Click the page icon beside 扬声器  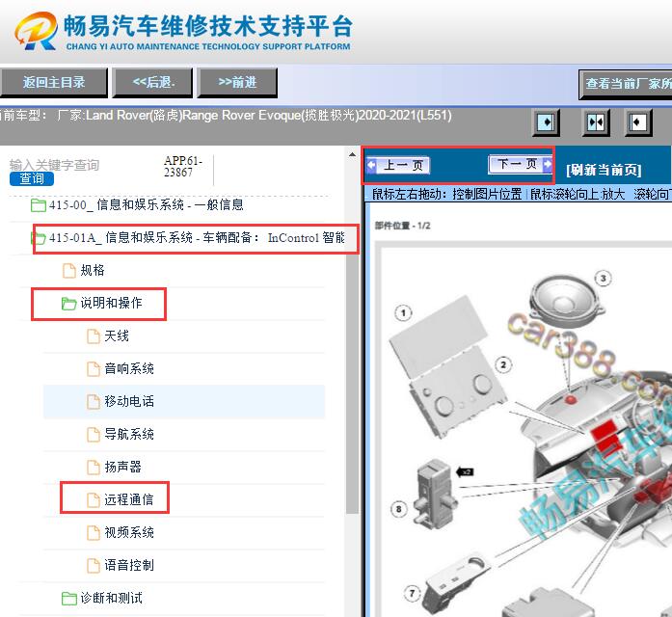[x=94, y=468]
